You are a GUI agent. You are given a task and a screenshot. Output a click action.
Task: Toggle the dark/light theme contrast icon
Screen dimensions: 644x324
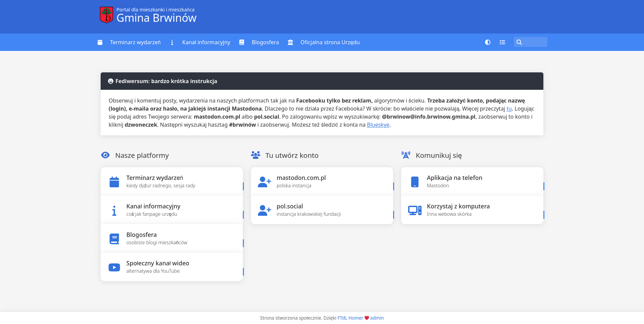pyautogui.click(x=488, y=42)
